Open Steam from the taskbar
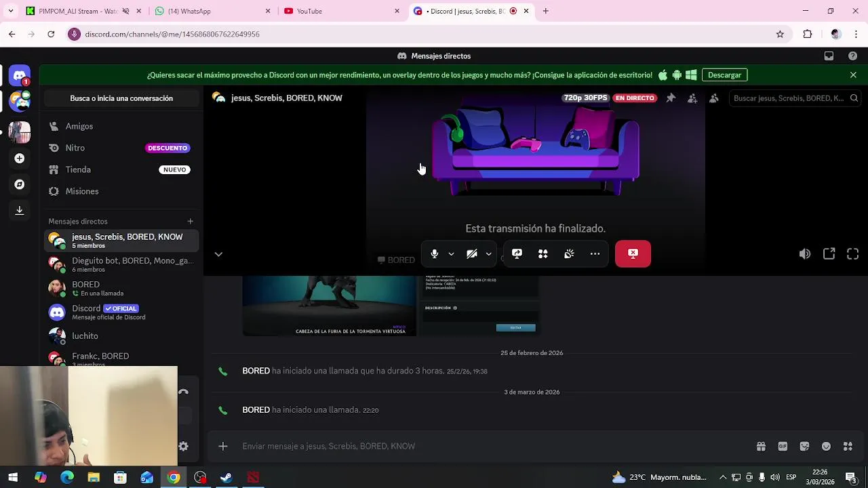 226,478
